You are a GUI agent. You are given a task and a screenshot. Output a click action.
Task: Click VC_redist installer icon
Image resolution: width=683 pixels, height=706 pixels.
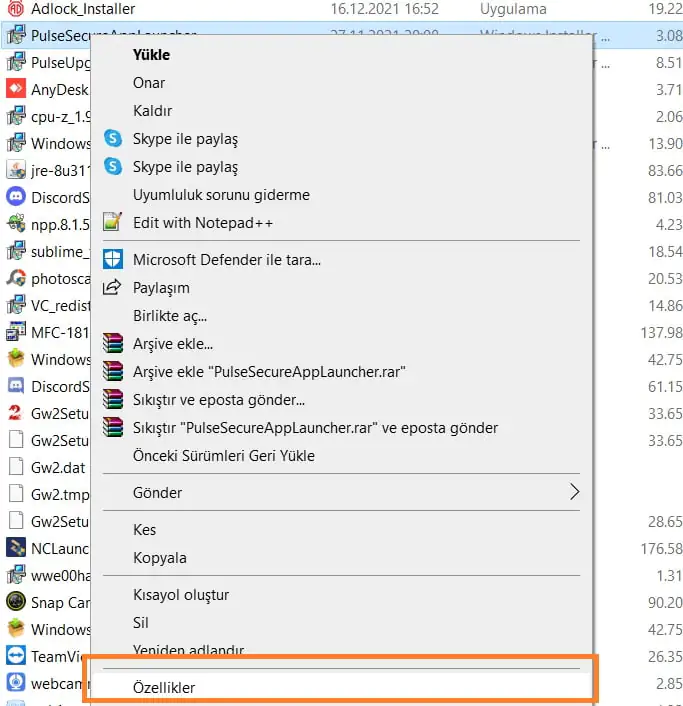tap(16, 305)
